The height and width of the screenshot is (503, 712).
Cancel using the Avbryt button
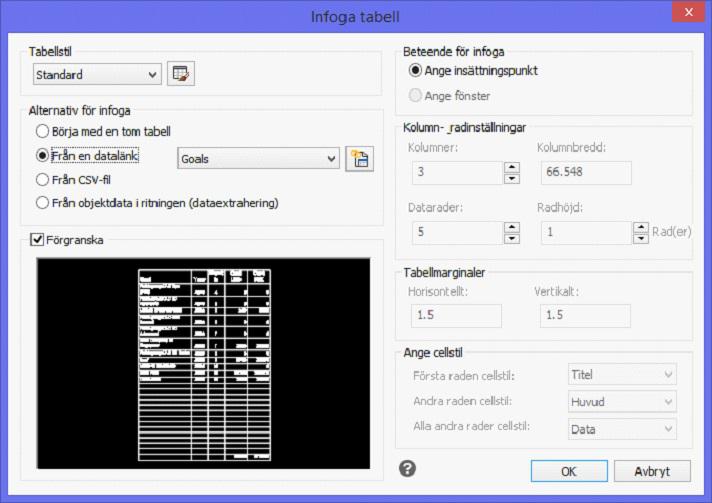[x=652, y=471]
